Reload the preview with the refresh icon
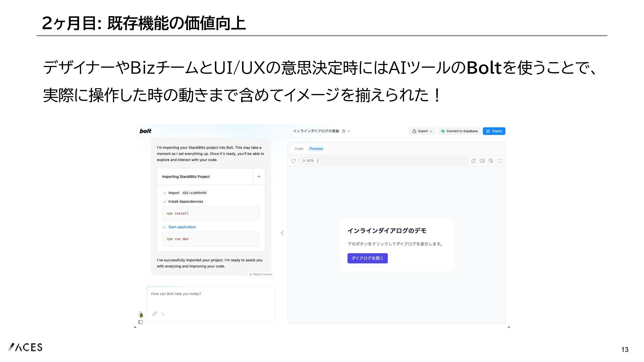The width and height of the screenshot is (644, 362). point(293,161)
